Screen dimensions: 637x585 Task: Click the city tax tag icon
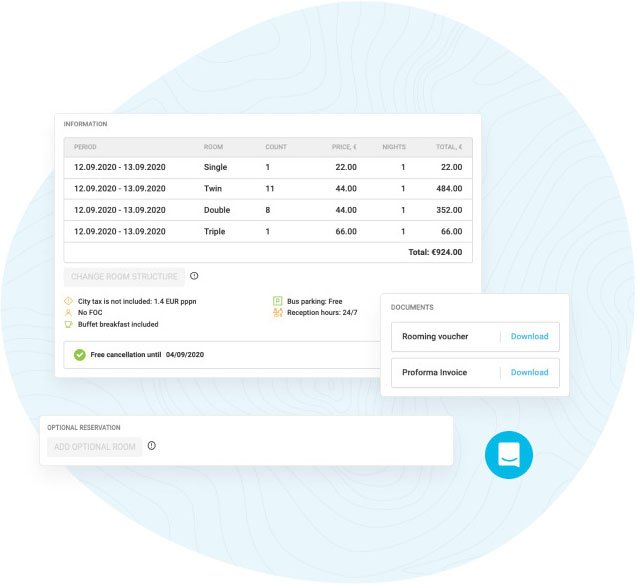[x=68, y=300]
